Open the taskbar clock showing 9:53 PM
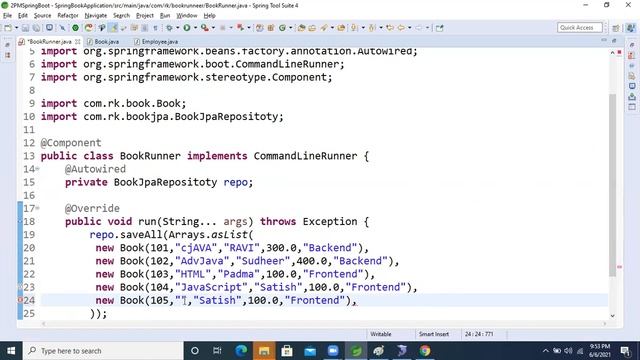Screen dimensions: 640x360 click(600, 351)
